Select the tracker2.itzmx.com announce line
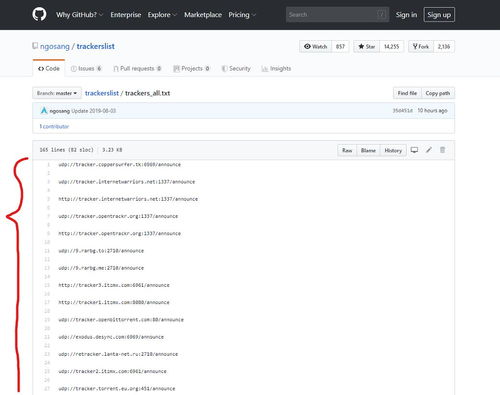 (x=113, y=371)
